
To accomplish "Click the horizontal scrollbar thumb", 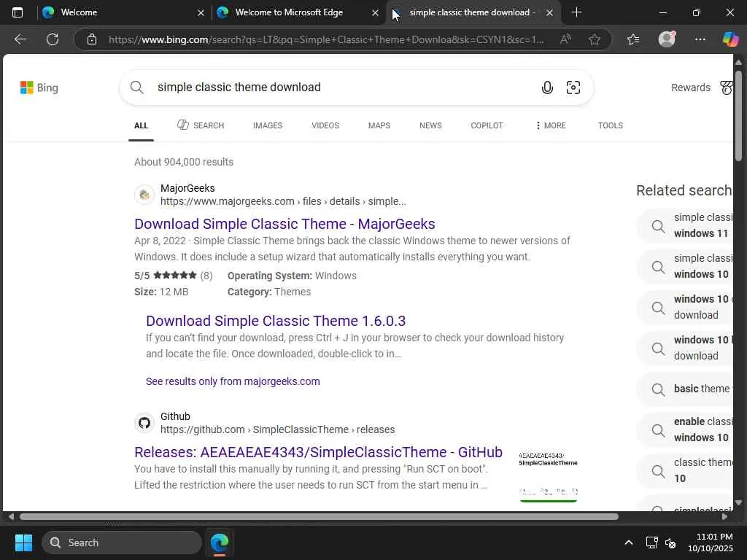I will click(319, 517).
